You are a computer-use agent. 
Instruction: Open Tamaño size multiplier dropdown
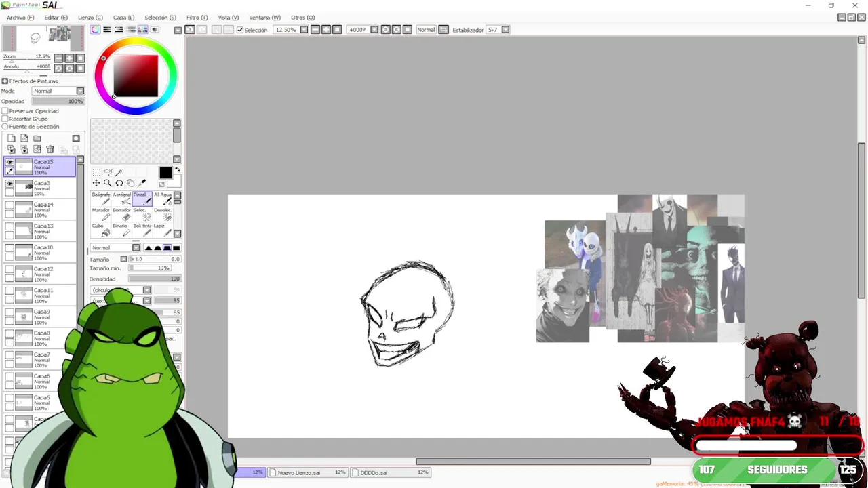(x=123, y=259)
